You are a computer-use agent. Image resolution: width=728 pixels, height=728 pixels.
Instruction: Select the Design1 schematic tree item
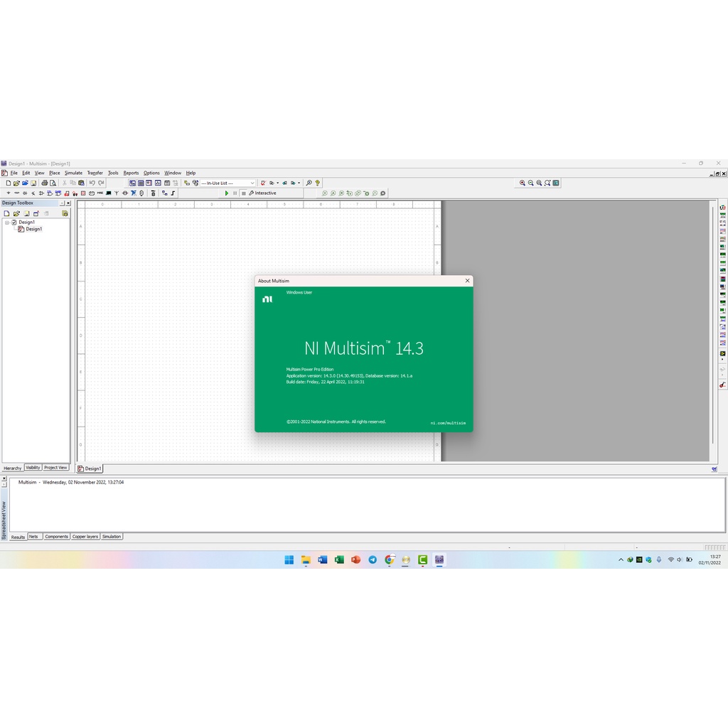point(33,229)
